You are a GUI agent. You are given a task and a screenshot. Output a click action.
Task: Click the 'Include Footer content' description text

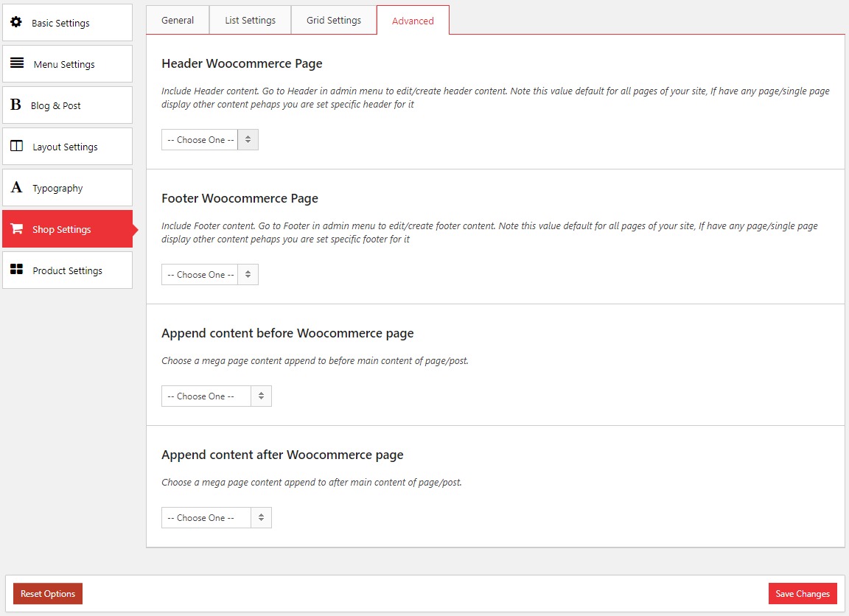[x=489, y=232]
